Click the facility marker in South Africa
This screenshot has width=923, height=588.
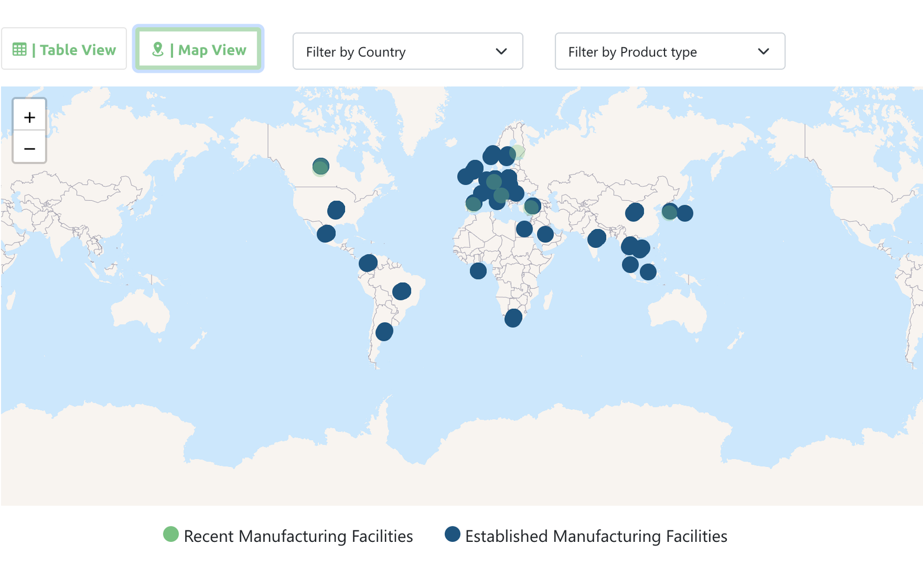[513, 318]
